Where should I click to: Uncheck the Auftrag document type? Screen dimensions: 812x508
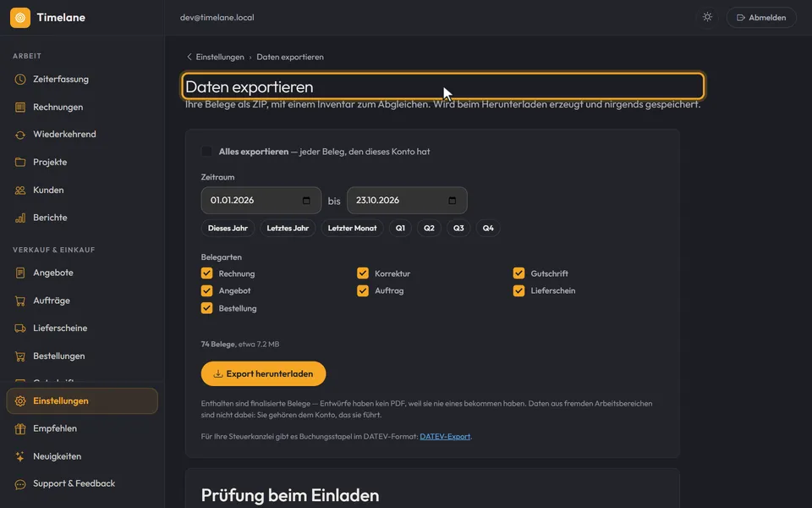point(363,290)
